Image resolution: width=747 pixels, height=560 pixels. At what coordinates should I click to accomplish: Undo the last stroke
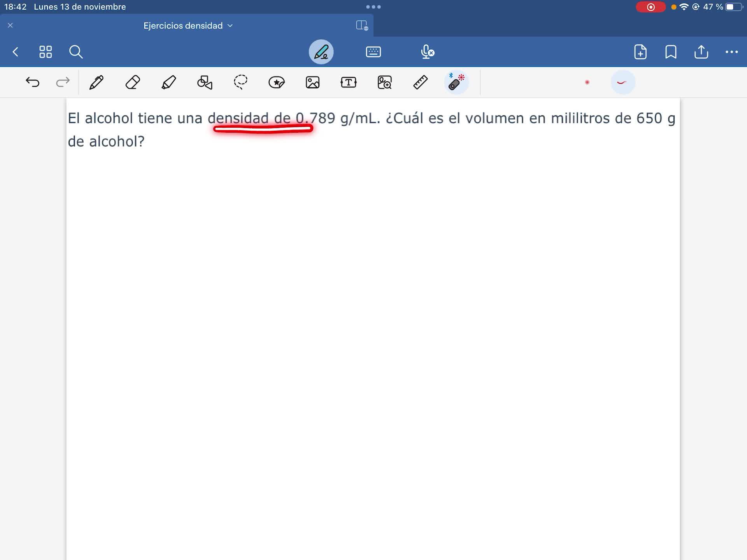[x=33, y=82]
